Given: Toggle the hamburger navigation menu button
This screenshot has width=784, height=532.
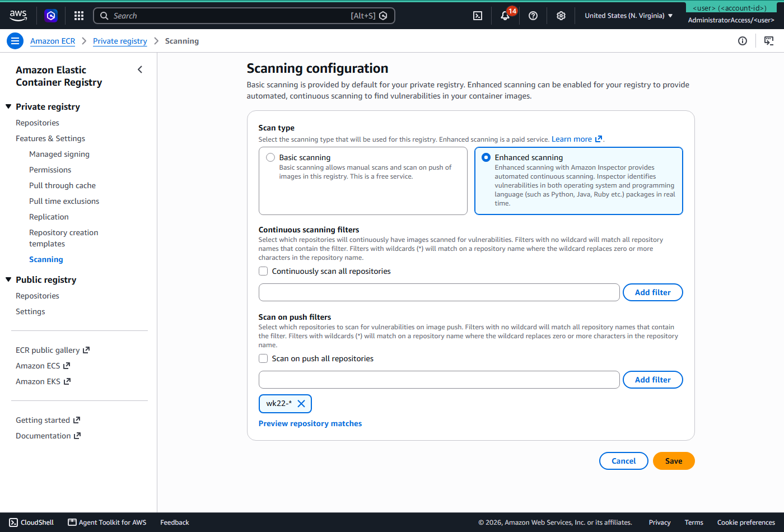Looking at the screenshot, I should (x=15, y=41).
